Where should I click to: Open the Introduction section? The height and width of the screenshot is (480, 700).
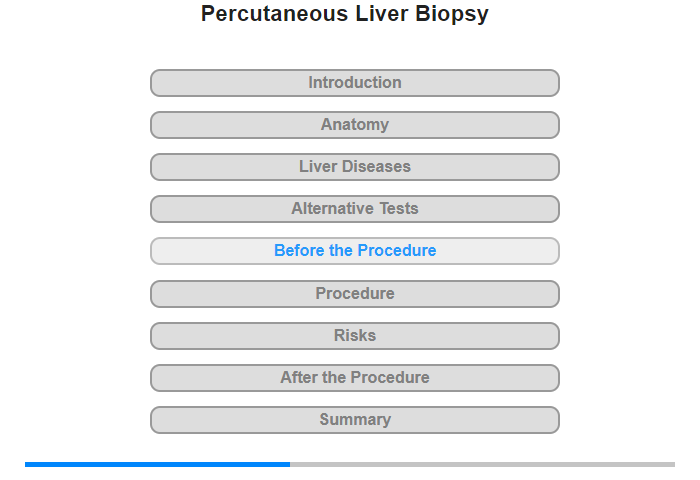[355, 83]
